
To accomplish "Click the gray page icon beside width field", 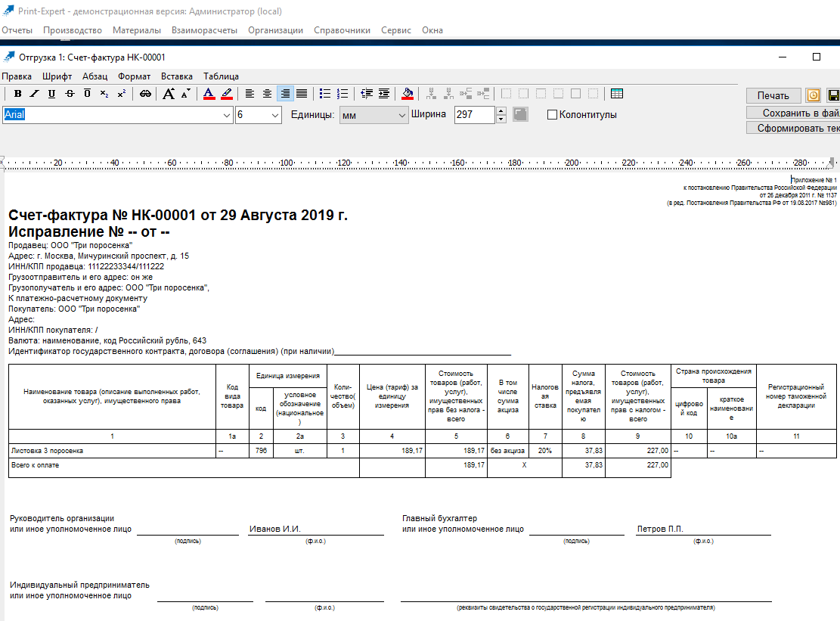I will [x=520, y=114].
